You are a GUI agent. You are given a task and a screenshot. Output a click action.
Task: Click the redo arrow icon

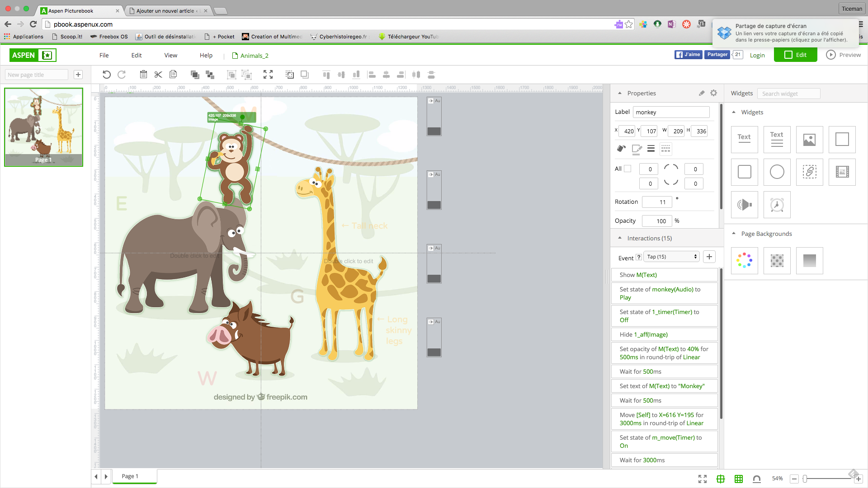point(122,75)
